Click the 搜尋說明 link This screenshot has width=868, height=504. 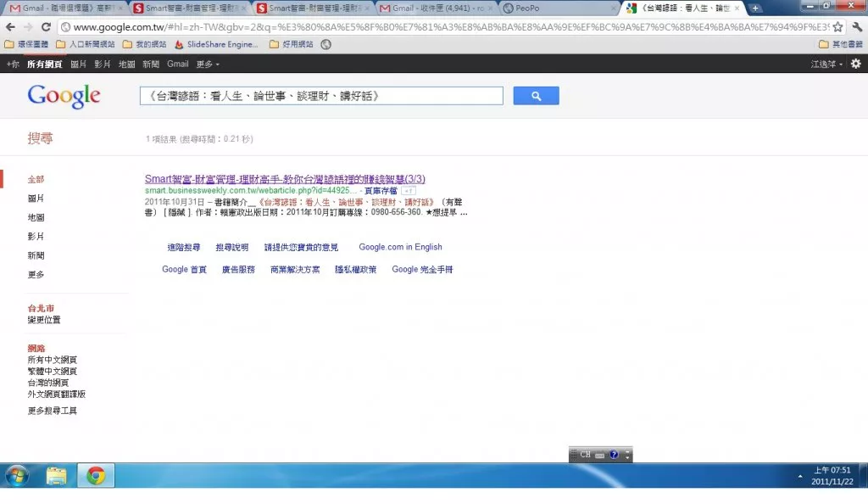click(232, 247)
